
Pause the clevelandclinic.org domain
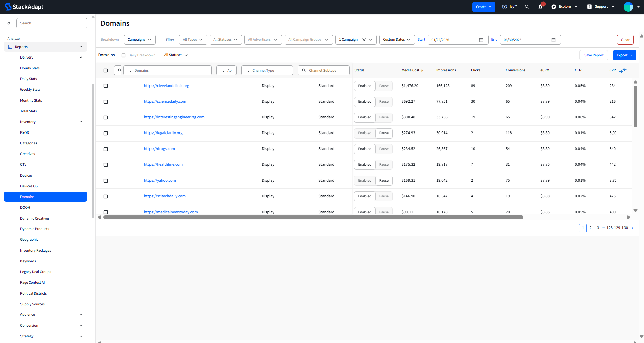384,86
